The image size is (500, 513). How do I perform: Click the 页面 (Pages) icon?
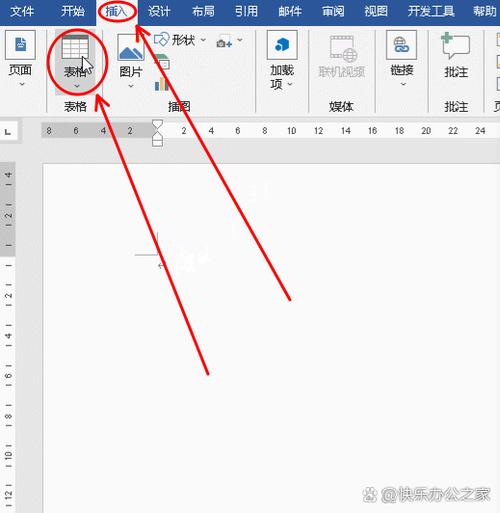(20, 45)
